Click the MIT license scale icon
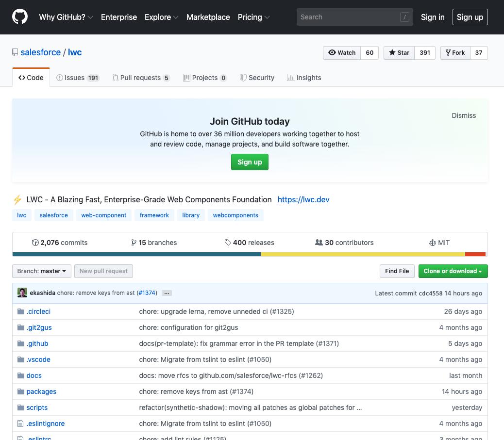 pyautogui.click(x=432, y=242)
